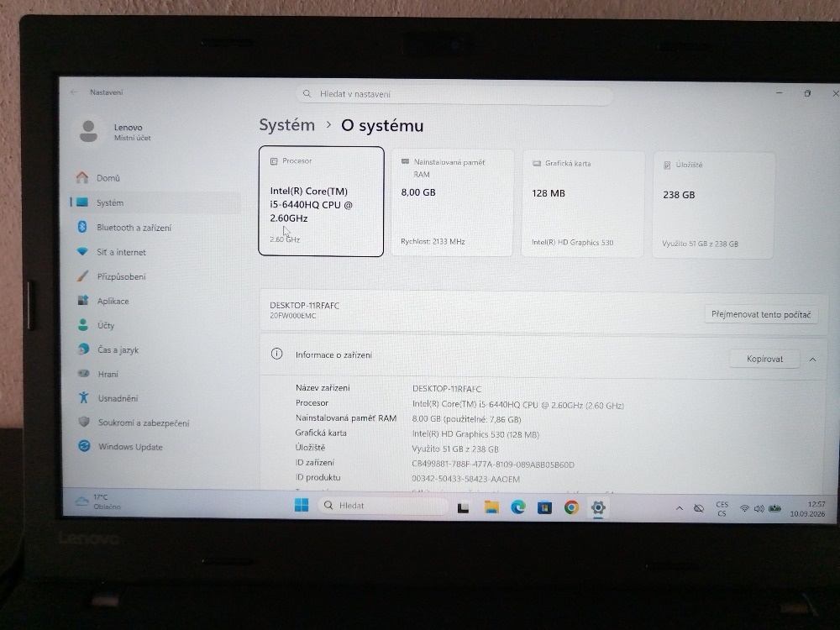The width and height of the screenshot is (840, 630).
Task: Open Microsoft Store from the taskbar
Action: click(x=545, y=507)
